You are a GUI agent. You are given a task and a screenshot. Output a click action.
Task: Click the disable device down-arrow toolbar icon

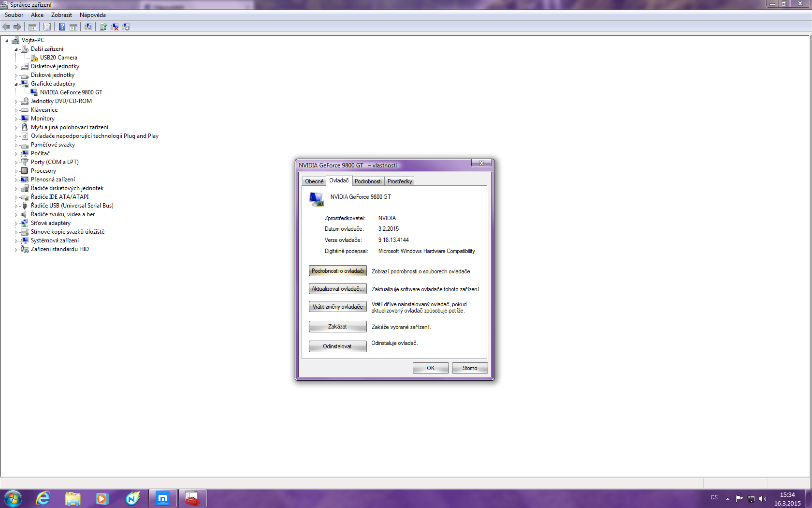126,27
